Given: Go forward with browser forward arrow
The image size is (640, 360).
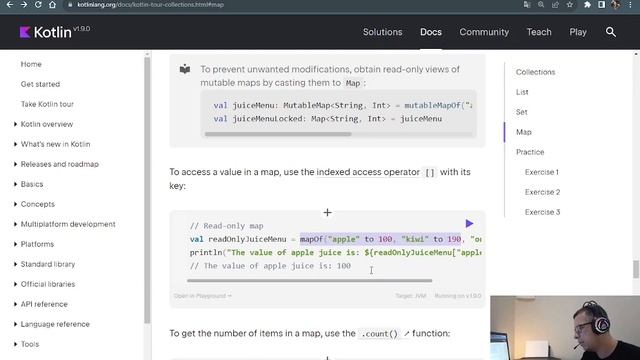Looking at the screenshot, I should 24,5.
